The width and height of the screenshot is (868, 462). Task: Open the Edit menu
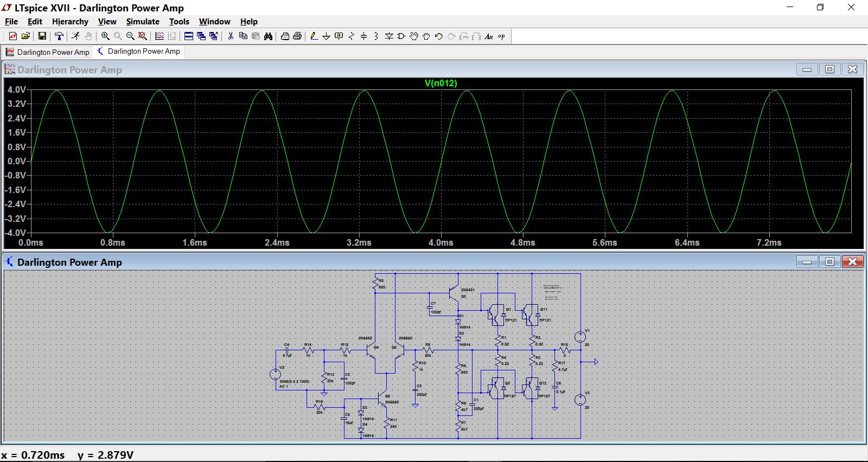pyautogui.click(x=35, y=22)
